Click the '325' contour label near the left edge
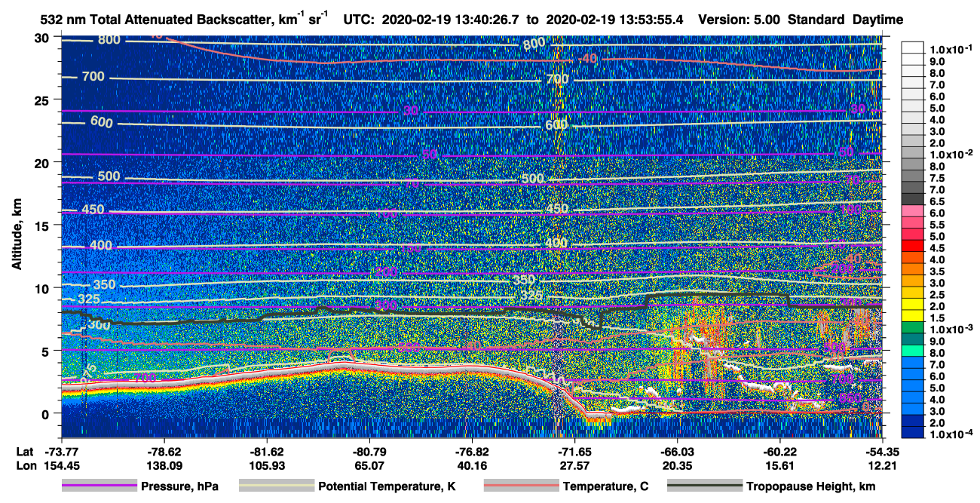The width and height of the screenshot is (980, 503). 89,299
